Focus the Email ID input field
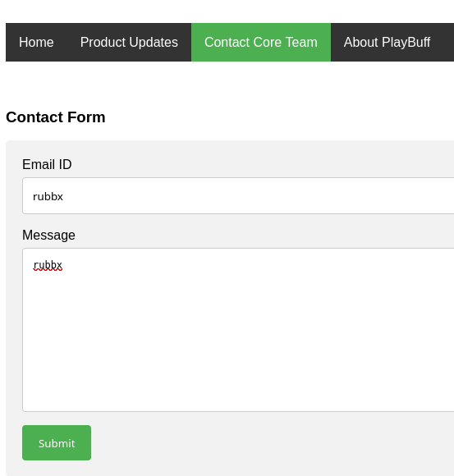Image resolution: width=454 pixels, height=476 pixels. 238,196
